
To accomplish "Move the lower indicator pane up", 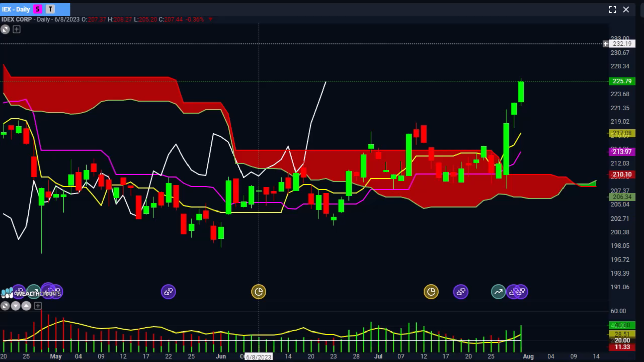I will click(x=26, y=306).
